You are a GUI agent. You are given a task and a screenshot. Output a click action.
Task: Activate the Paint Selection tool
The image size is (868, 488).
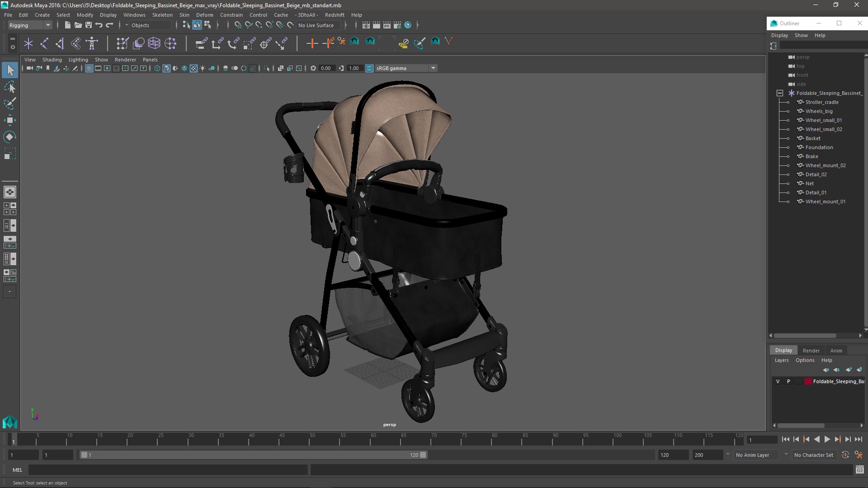coord(9,103)
